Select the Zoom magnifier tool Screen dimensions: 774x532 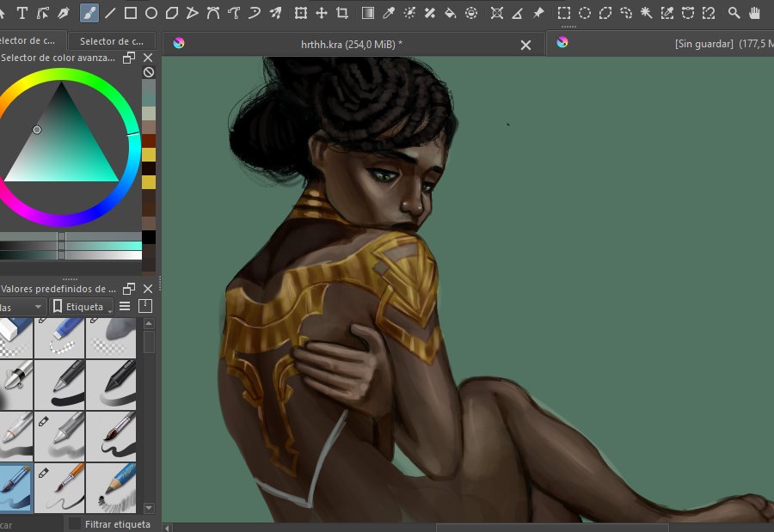click(x=734, y=13)
